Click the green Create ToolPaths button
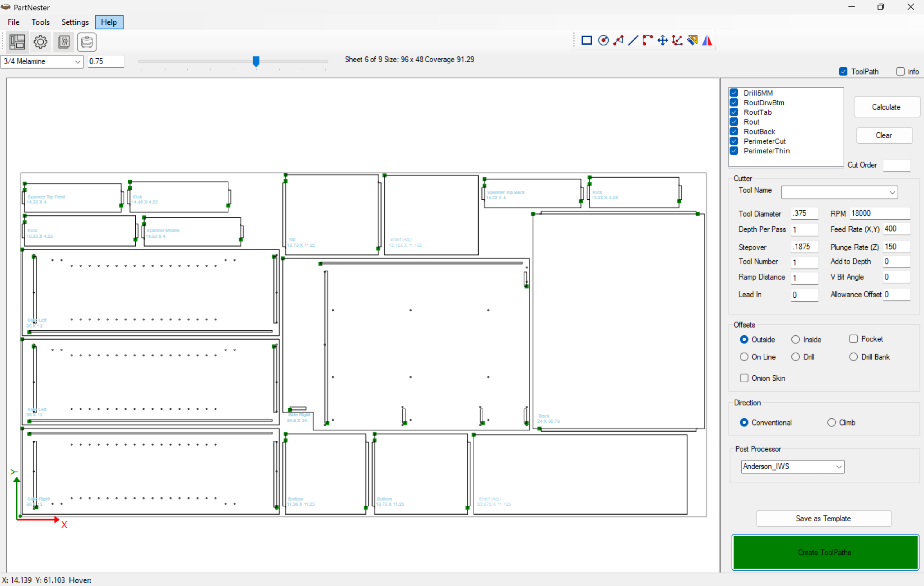 825,552
